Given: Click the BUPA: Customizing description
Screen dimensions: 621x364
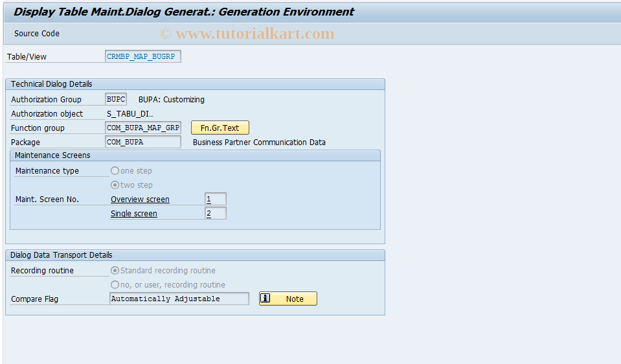Looking at the screenshot, I should click(172, 99).
